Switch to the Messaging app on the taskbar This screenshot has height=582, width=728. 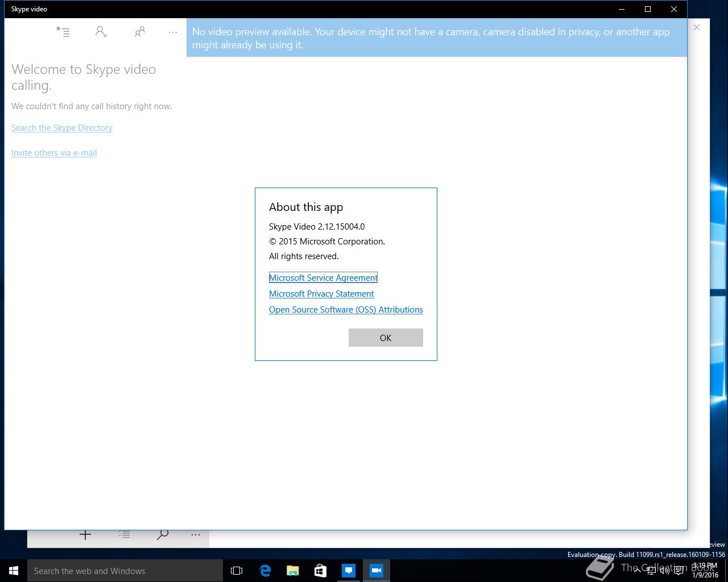tap(349, 571)
